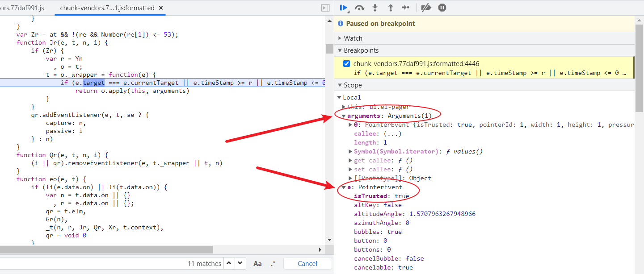Screen dimensions: 644x274
Task: Switch to the chunk-vendors.77daf991.js tab
Action: click(22, 8)
